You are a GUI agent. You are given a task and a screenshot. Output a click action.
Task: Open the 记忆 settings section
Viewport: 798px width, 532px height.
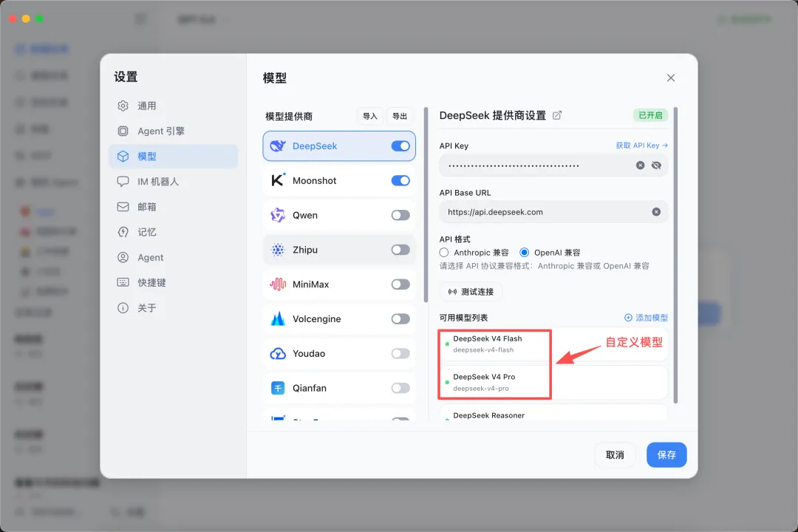coord(173,232)
